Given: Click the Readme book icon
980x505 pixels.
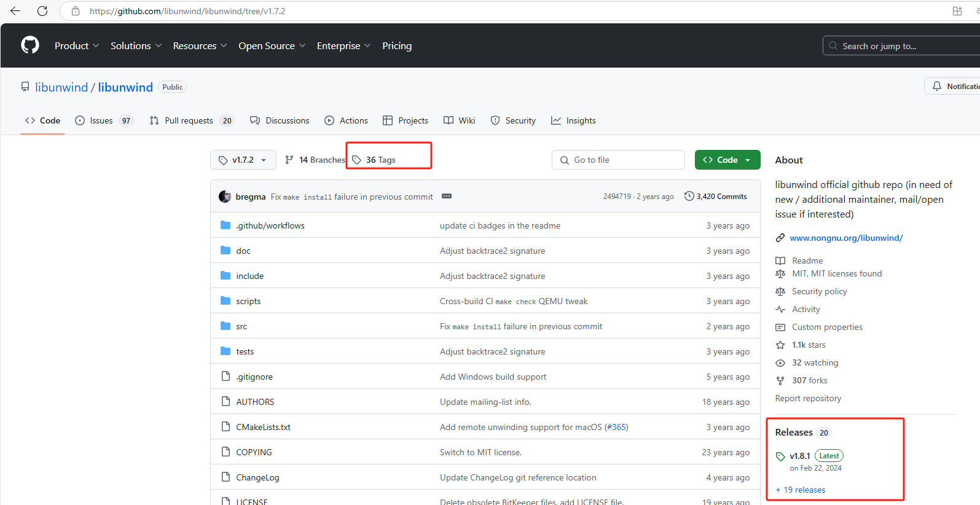Looking at the screenshot, I should pos(780,260).
